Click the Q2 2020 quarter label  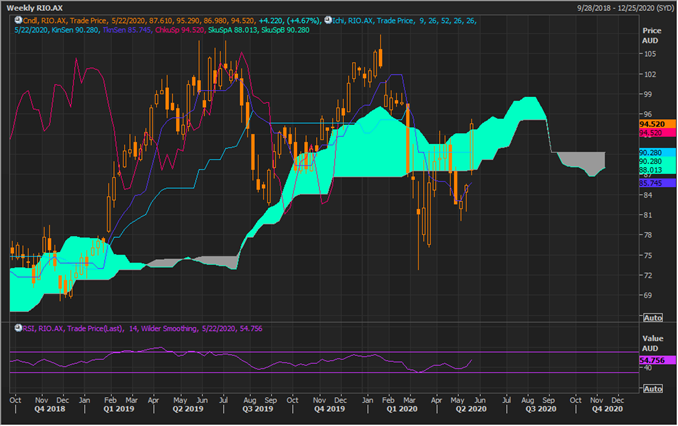point(471,409)
